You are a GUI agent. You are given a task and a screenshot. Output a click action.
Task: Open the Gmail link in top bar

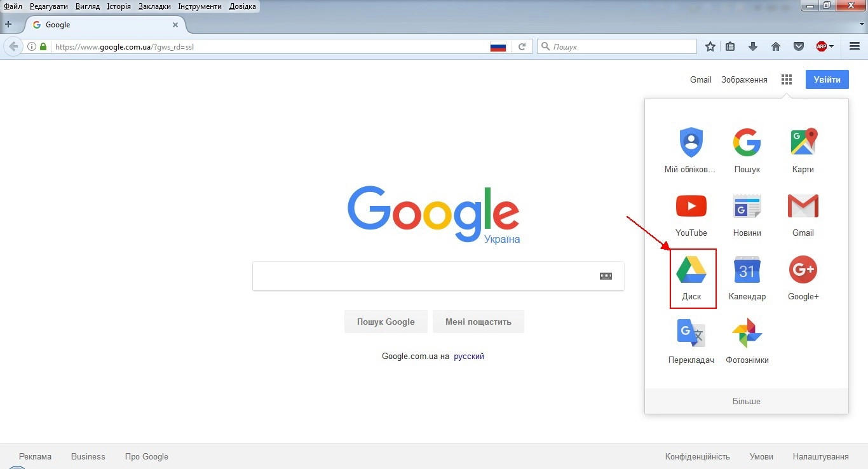701,79
